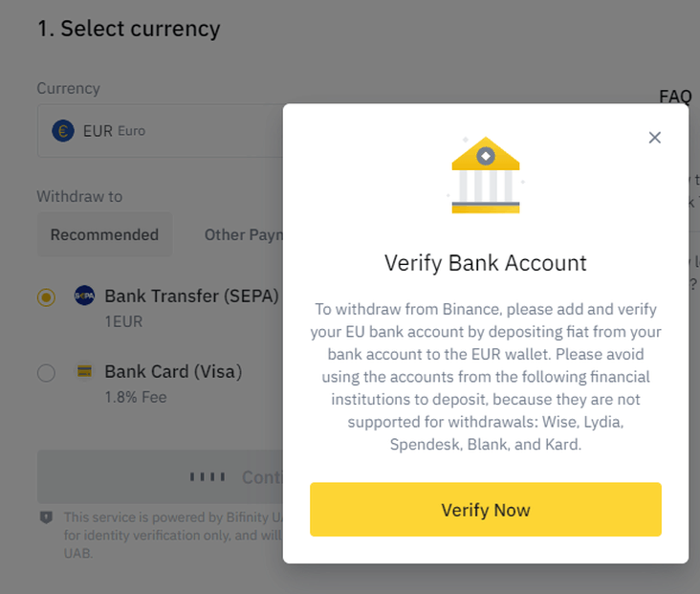Click the Bank Card (Visa) label
This screenshot has width=700, height=594.
173,371
